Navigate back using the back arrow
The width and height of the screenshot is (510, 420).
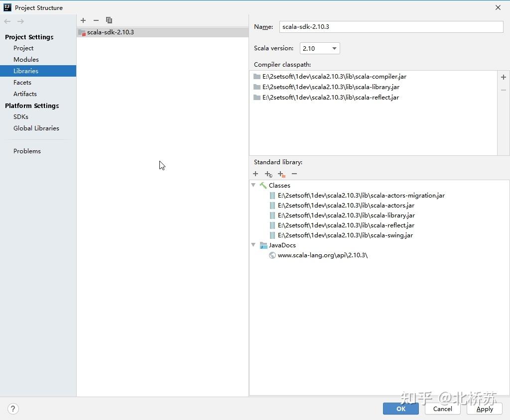[7, 21]
